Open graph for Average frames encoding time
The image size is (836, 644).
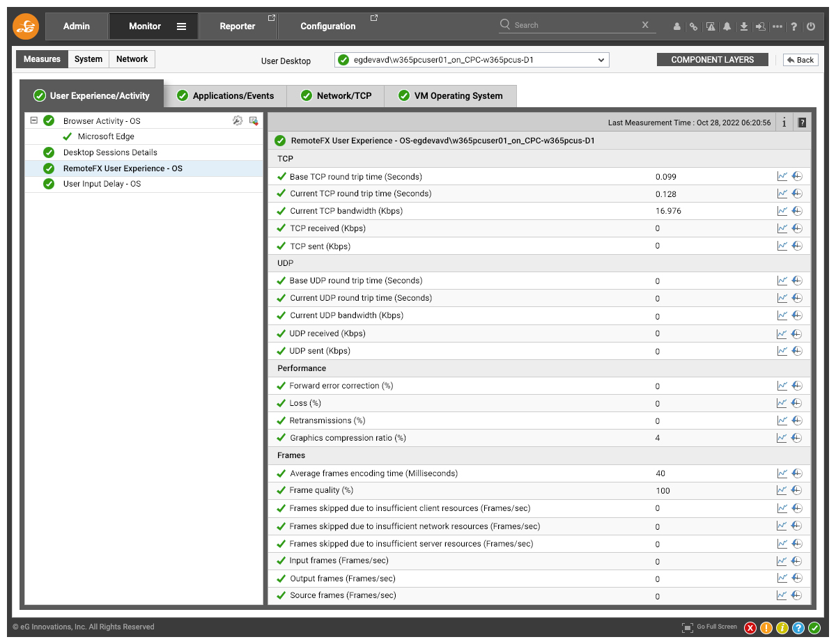coord(782,473)
